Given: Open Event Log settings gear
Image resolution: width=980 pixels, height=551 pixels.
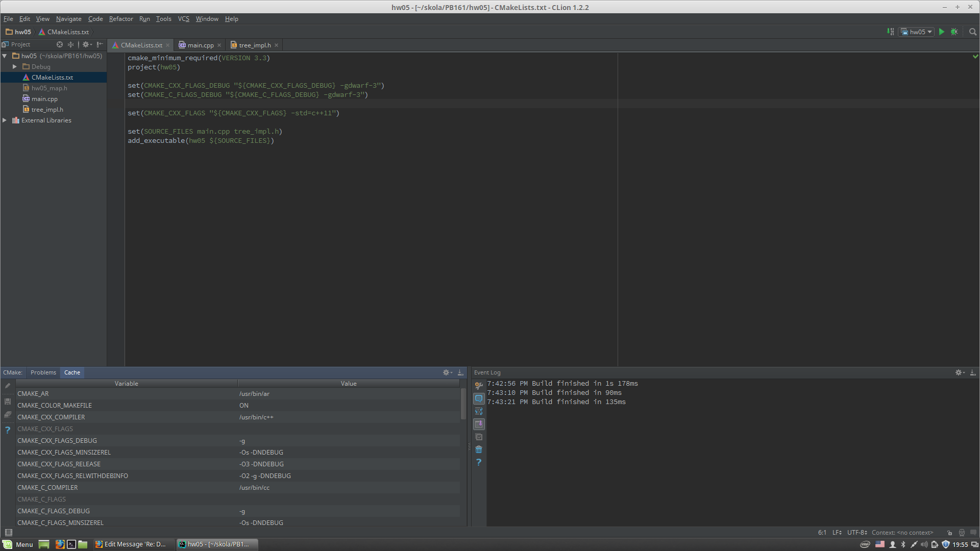Looking at the screenshot, I should (958, 372).
